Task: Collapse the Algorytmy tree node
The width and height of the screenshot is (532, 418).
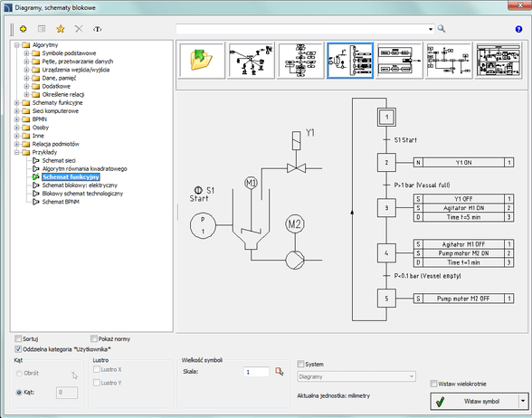Action: [x=17, y=45]
